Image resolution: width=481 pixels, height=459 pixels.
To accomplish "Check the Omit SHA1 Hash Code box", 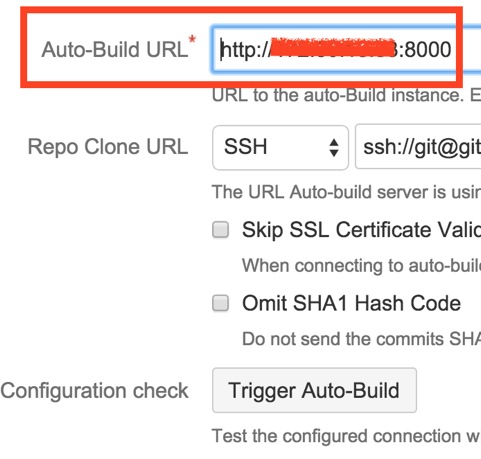I will coord(220,303).
